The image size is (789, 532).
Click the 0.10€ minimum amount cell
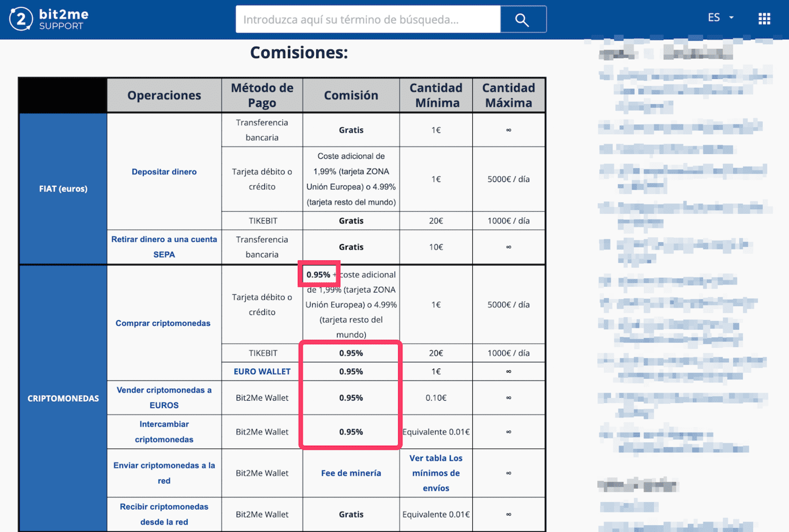tap(436, 398)
